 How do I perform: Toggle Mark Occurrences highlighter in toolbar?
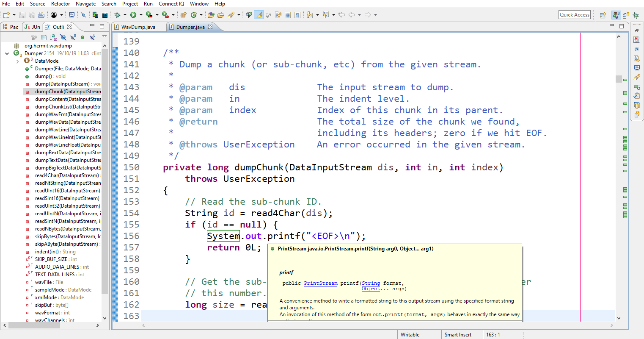pyautogui.click(x=259, y=15)
